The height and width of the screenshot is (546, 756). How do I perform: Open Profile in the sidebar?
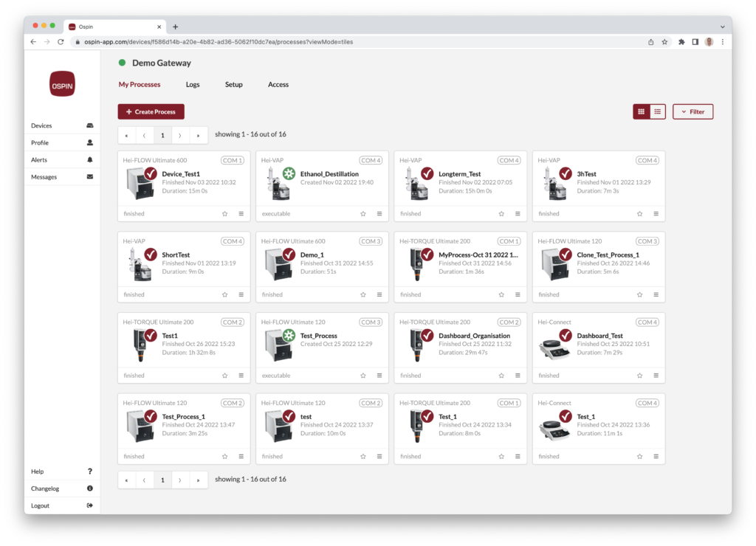coord(62,142)
